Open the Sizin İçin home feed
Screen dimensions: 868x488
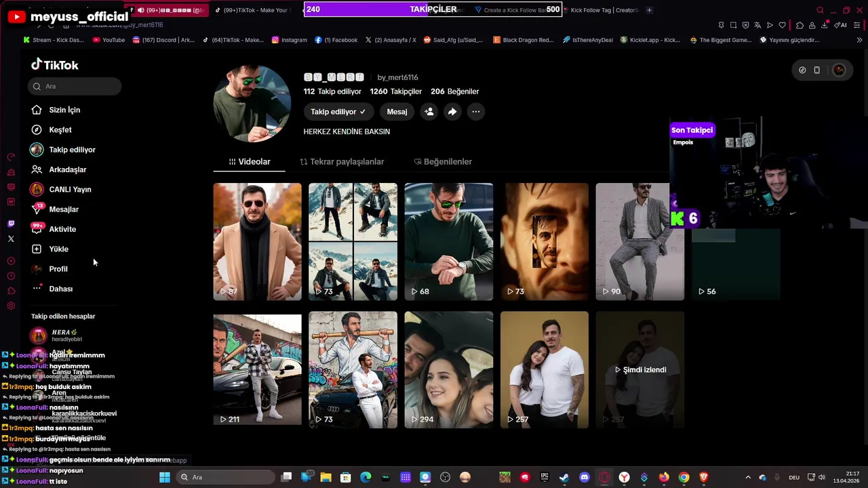(56, 110)
